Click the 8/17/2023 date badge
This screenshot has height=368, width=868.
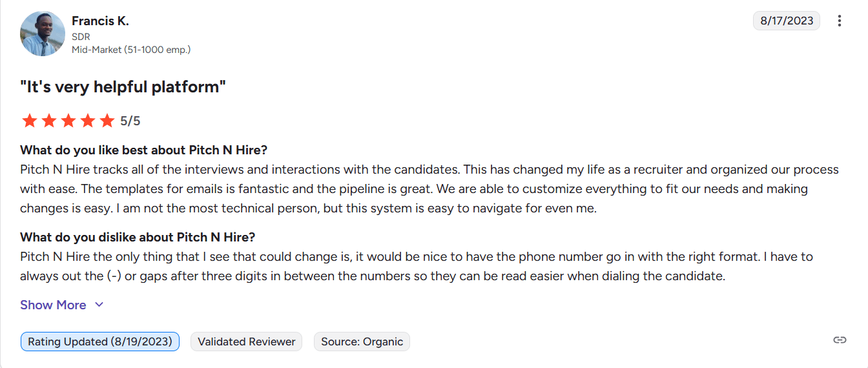(x=786, y=21)
